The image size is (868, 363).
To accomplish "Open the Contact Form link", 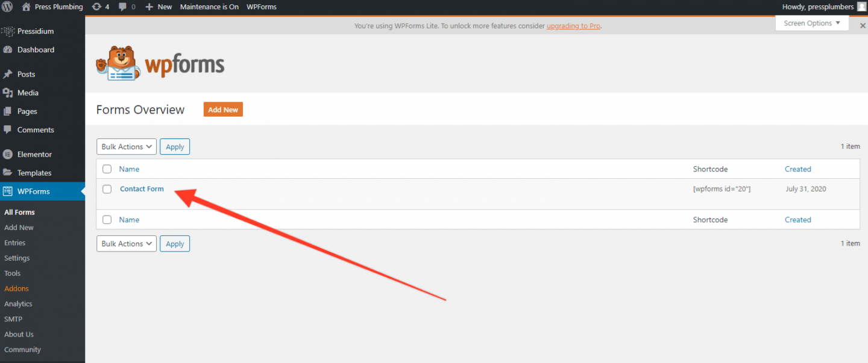I will pyautogui.click(x=142, y=189).
